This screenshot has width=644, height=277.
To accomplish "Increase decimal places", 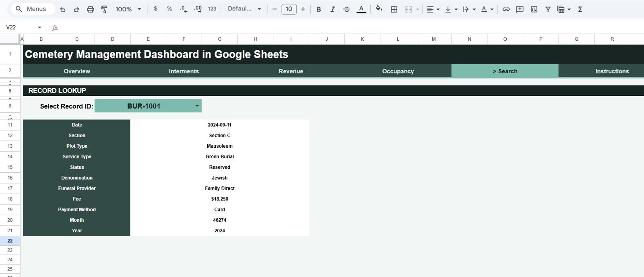I will [x=198, y=9].
